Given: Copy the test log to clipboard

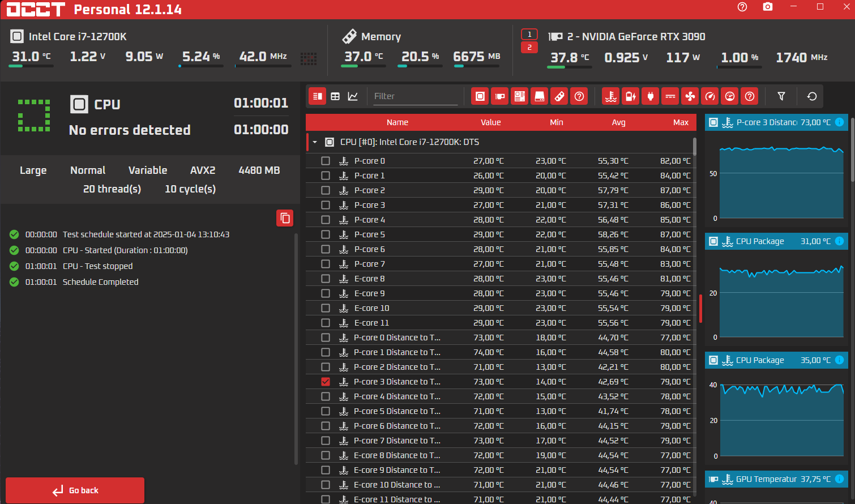Looking at the screenshot, I should tap(285, 218).
